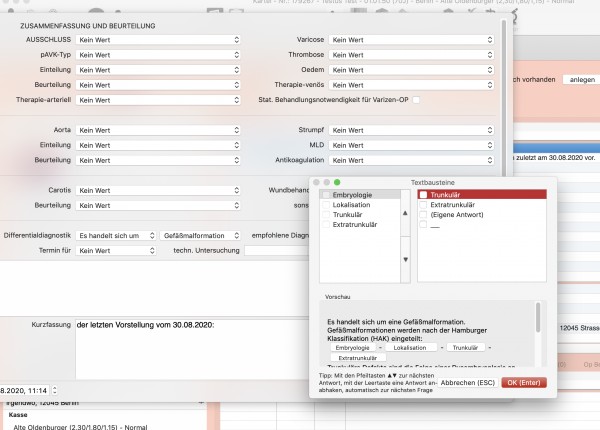Click Embryologie placeholder in Vorschau
This screenshot has width=600, height=430.
pos(352,348)
